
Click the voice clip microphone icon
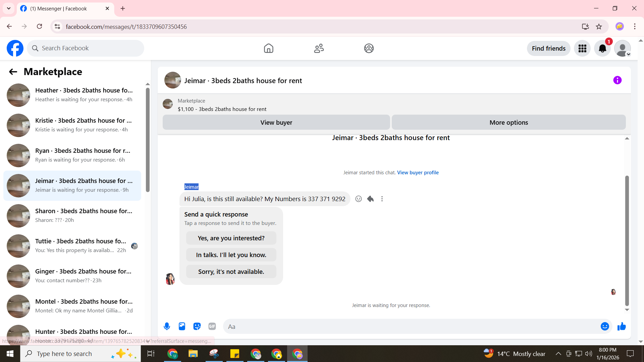click(x=167, y=326)
